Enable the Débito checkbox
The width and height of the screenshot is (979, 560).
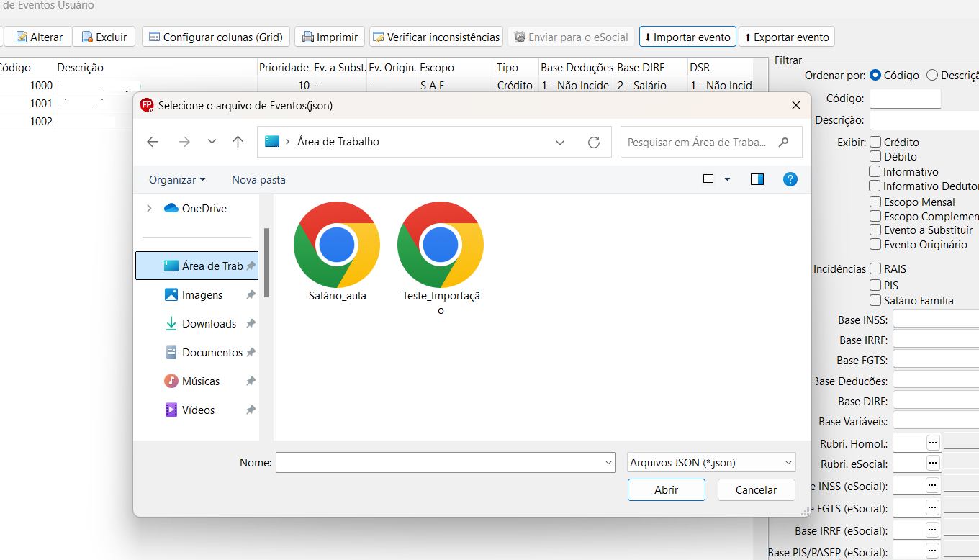[x=875, y=156]
